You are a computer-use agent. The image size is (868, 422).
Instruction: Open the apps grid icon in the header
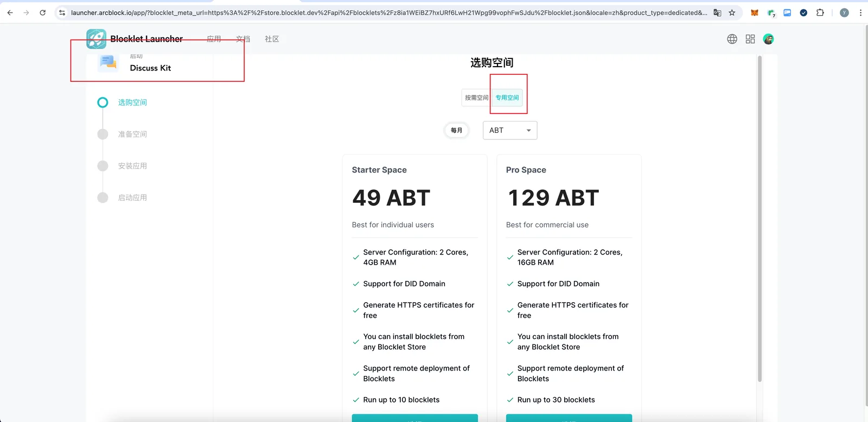750,39
